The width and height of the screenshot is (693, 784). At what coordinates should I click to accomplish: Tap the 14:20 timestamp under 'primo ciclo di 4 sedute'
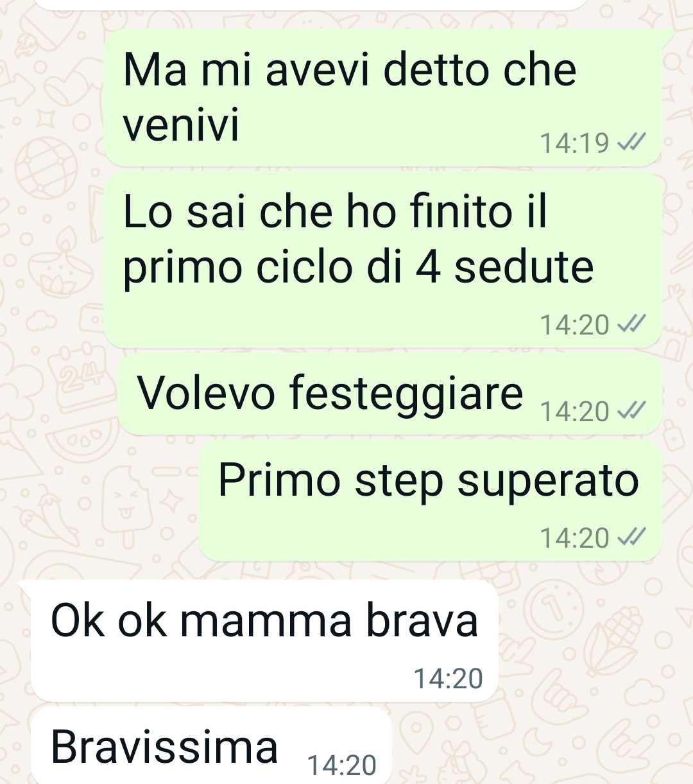pyautogui.click(x=574, y=324)
